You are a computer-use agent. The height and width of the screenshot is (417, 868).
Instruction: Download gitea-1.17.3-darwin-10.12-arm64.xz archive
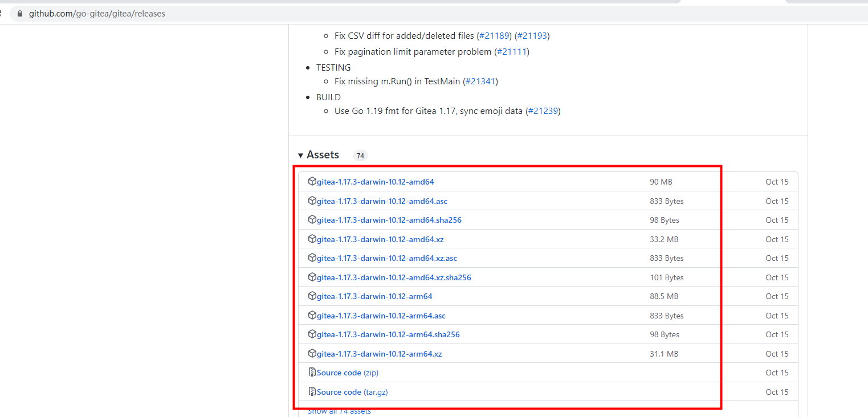coord(380,354)
